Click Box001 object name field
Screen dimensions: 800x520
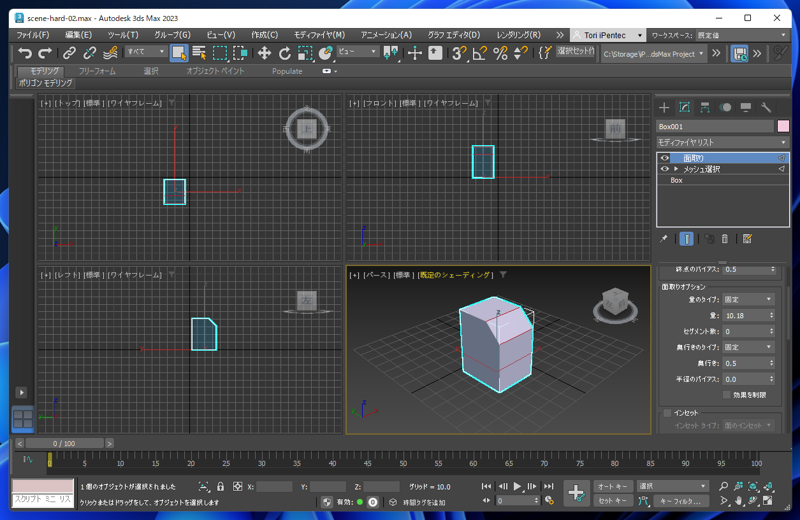715,126
